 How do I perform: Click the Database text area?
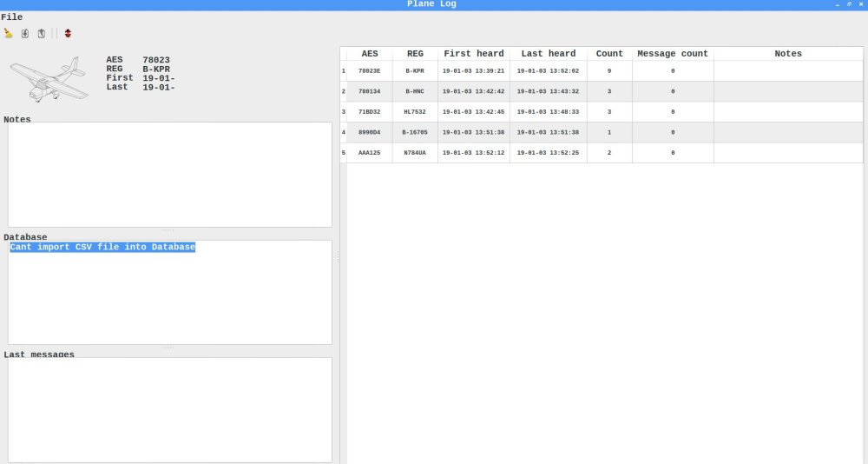(x=170, y=292)
